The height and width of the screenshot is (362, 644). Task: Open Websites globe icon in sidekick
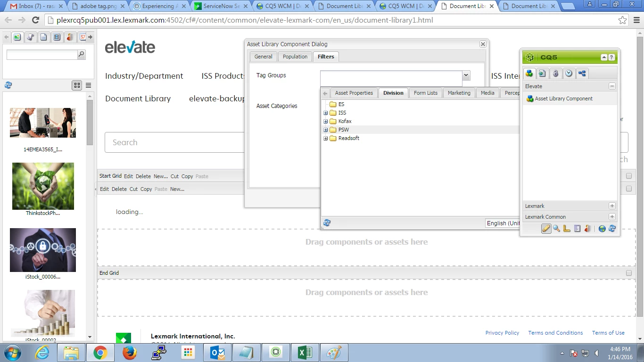point(602,229)
